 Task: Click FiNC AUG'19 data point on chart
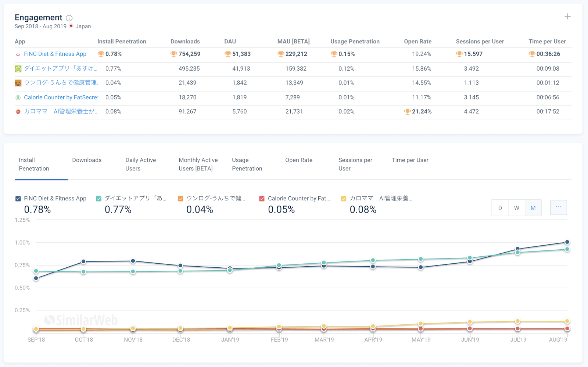click(x=567, y=242)
